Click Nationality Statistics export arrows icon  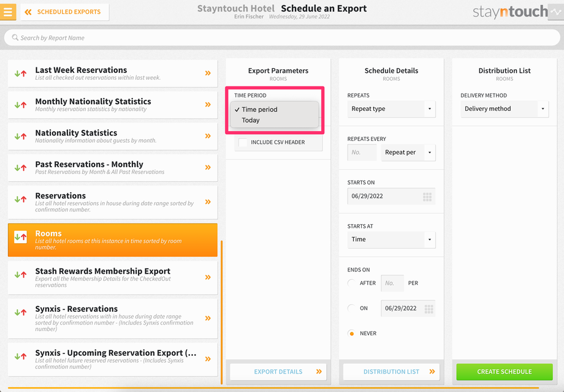[20, 136]
